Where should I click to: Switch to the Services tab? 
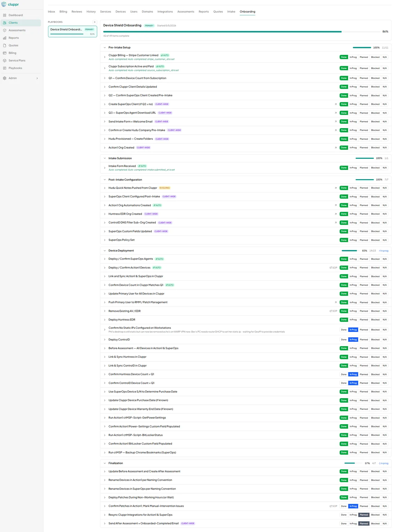[106, 12]
